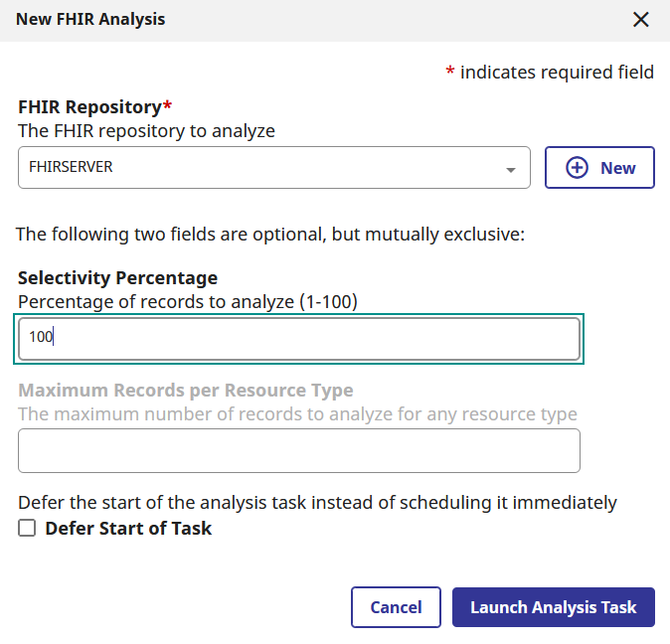Viewport: 670px width, 644px height.
Task: Cancel the new analysis dialog
Action: (x=396, y=607)
